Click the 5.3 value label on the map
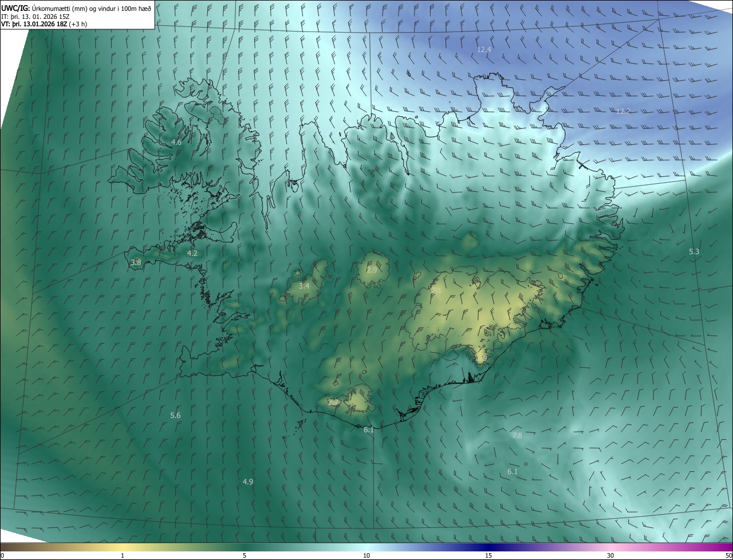 click(694, 252)
